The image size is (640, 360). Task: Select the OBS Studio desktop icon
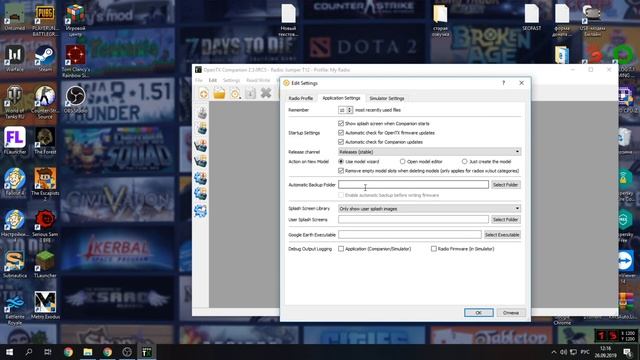click(x=76, y=100)
